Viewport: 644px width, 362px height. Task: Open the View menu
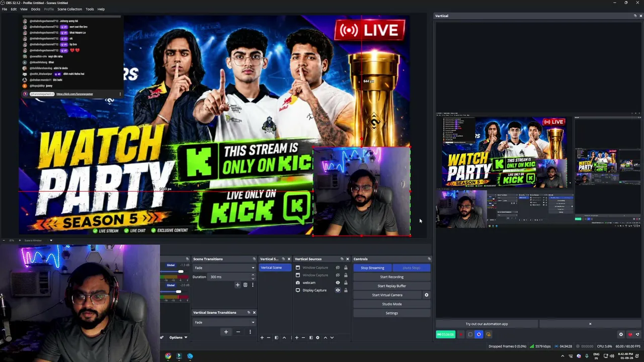click(24, 9)
